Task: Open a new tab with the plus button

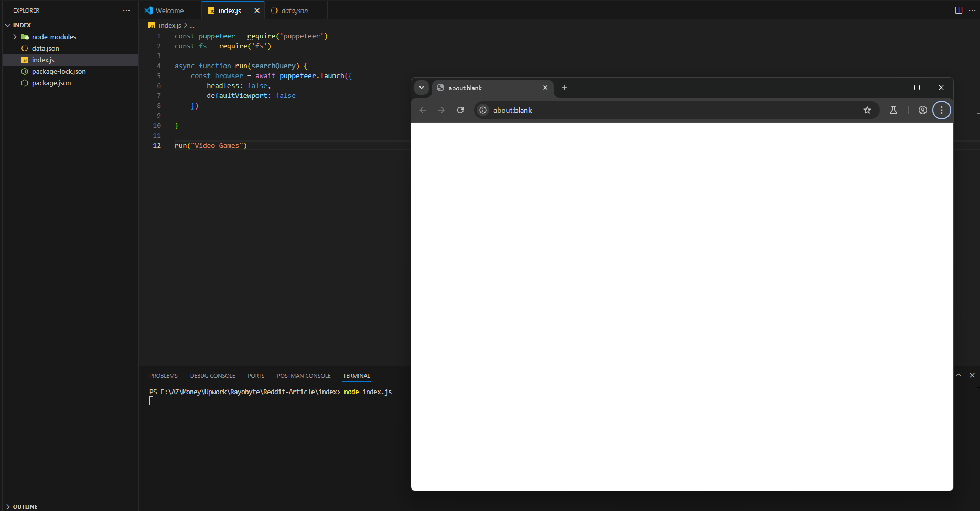Action: click(x=564, y=88)
